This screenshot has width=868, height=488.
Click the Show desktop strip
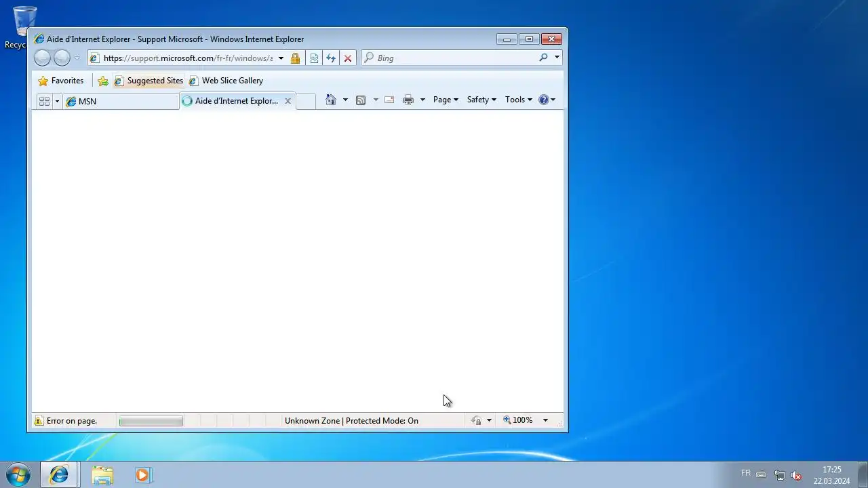(863, 474)
